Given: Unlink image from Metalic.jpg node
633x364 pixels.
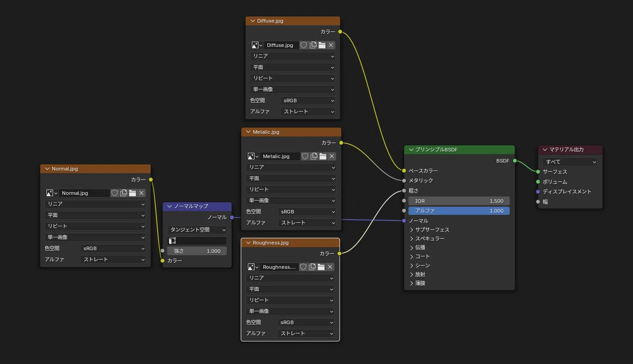Looking at the screenshot, I should click(x=332, y=156).
